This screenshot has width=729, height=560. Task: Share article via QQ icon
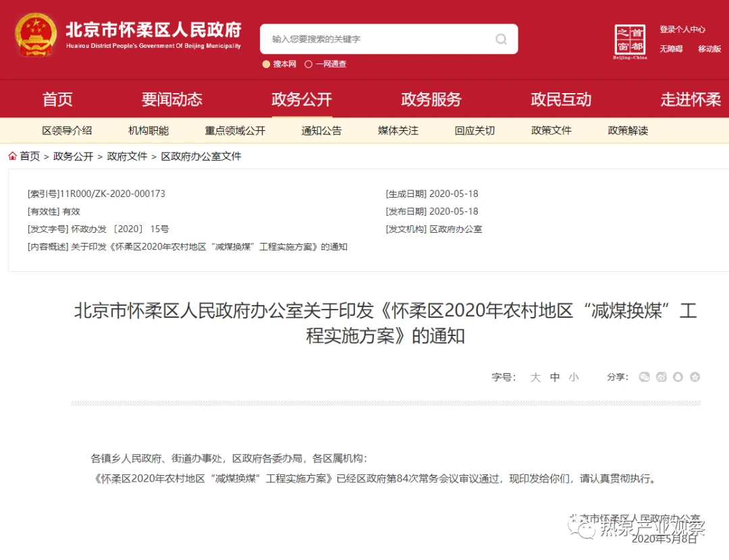pos(678,377)
